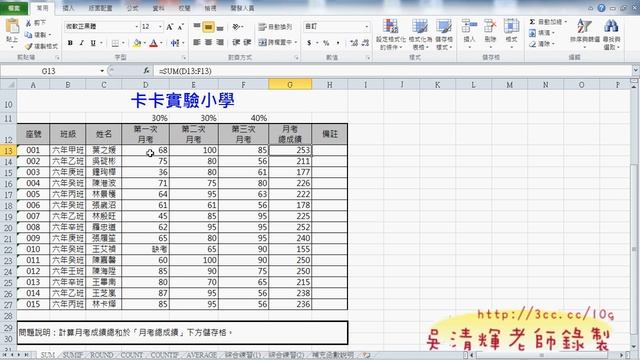Open the text Orientation button
The width and height of the screenshot is (640, 360).
(237, 27)
